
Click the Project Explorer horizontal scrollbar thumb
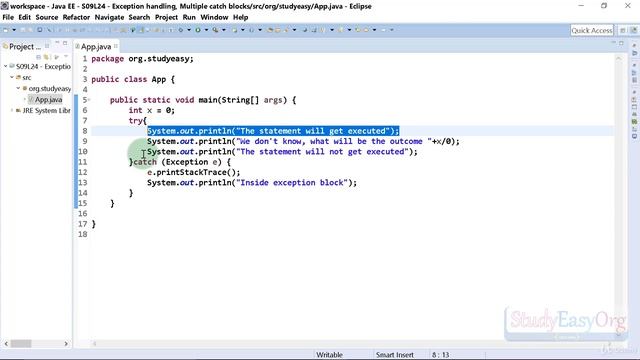pyautogui.click(x=21, y=344)
